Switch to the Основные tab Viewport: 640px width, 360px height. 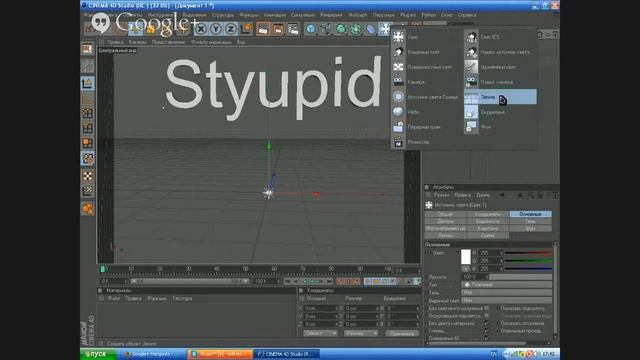[x=531, y=214]
